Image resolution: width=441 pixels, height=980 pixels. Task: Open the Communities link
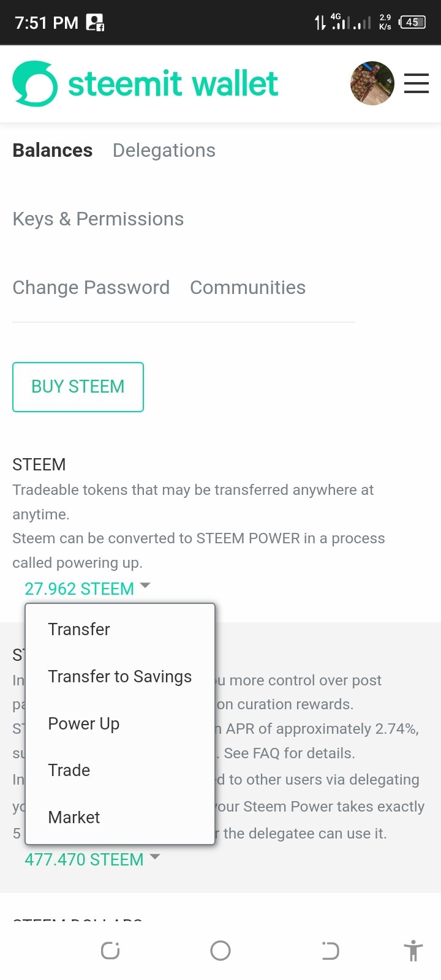coord(247,287)
